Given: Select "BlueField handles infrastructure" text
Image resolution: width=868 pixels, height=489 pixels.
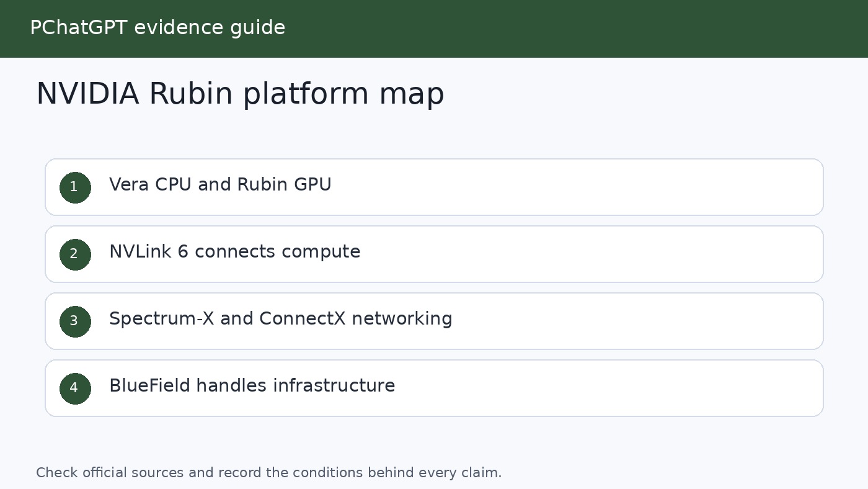Looking at the screenshot, I should [252, 386].
